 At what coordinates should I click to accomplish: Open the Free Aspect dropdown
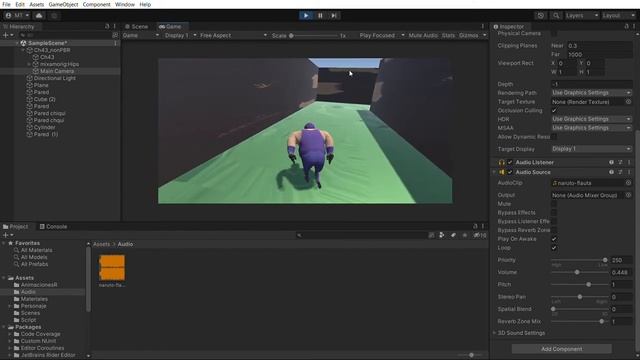tap(233, 36)
